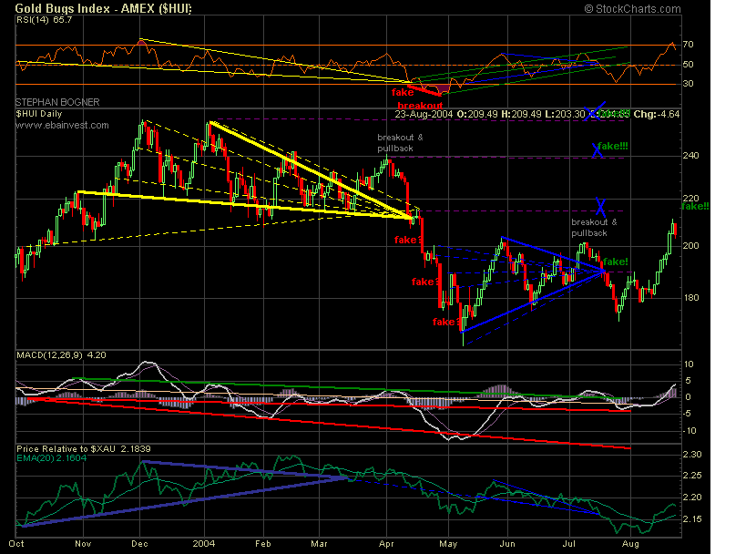Click the green fake! annotation at triangle apex
Image resolution: width=756 pixels, height=554 pixels.
(x=615, y=262)
